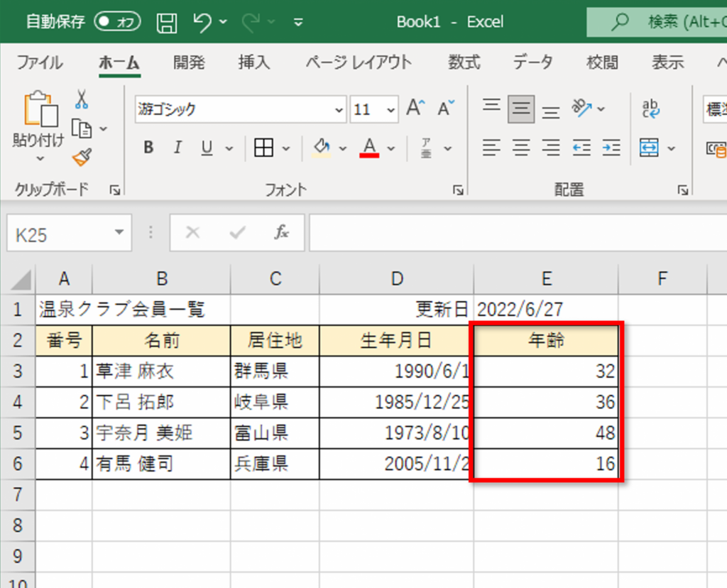The image size is (727, 588).
Task: Click the Select All corner triangle
Action: [20, 280]
